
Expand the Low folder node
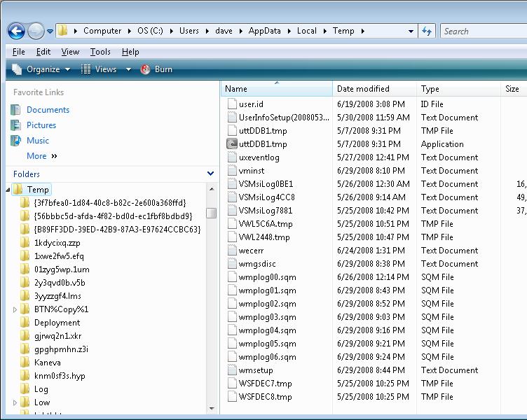(x=15, y=402)
